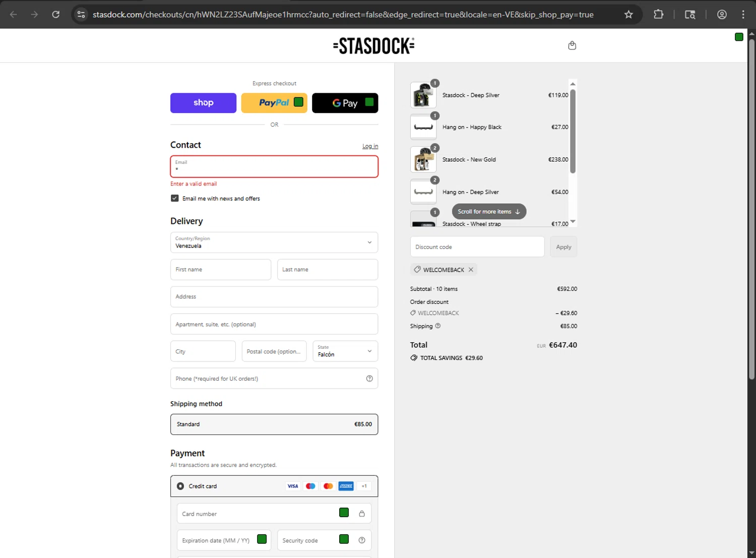Apply the discount code

tap(563, 247)
